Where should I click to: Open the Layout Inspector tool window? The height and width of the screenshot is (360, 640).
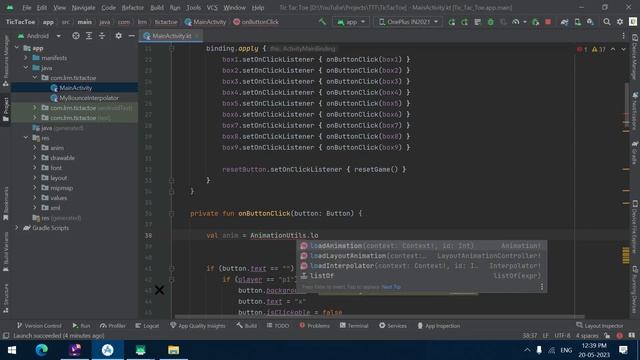[600, 326]
